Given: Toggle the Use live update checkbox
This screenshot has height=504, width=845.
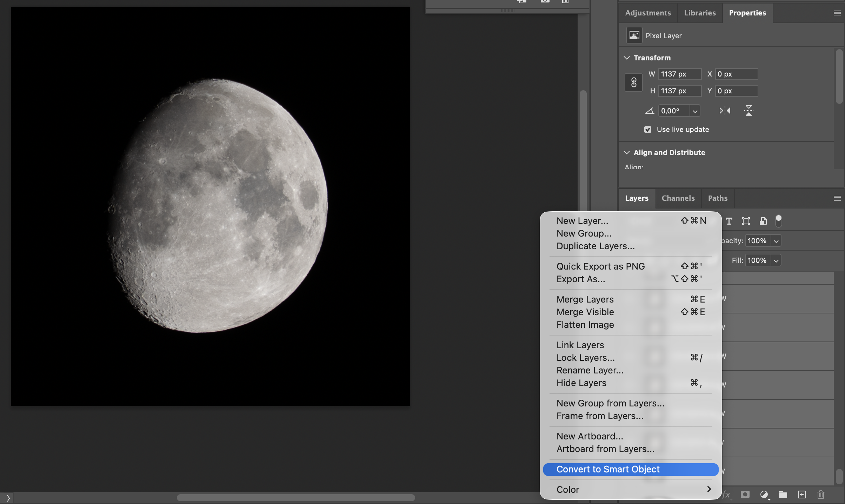Looking at the screenshot, I should point(647,129).
